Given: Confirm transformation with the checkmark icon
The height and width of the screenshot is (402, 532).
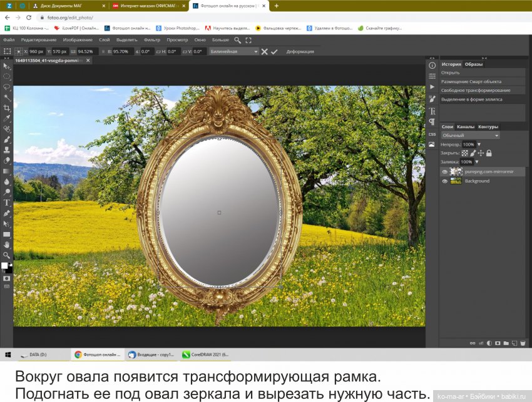Looking at the screenshot, I should [274, 51].
